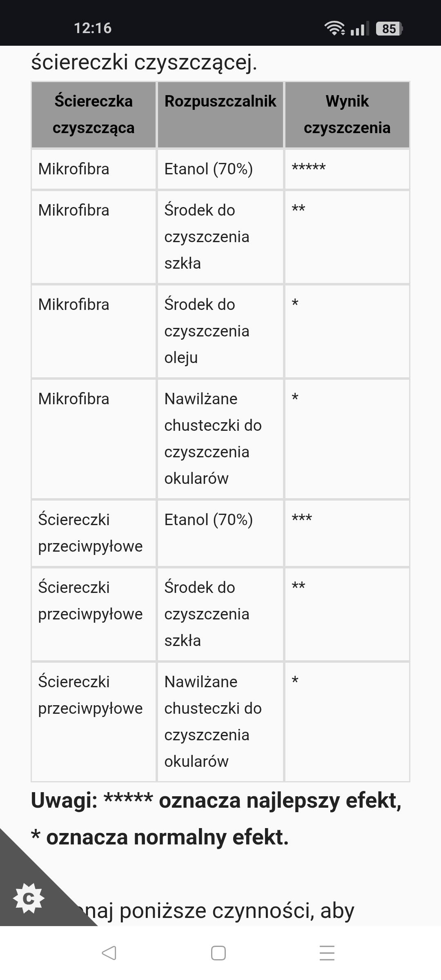
Task: Open the recent apps menu button
Action: point(327,953)
